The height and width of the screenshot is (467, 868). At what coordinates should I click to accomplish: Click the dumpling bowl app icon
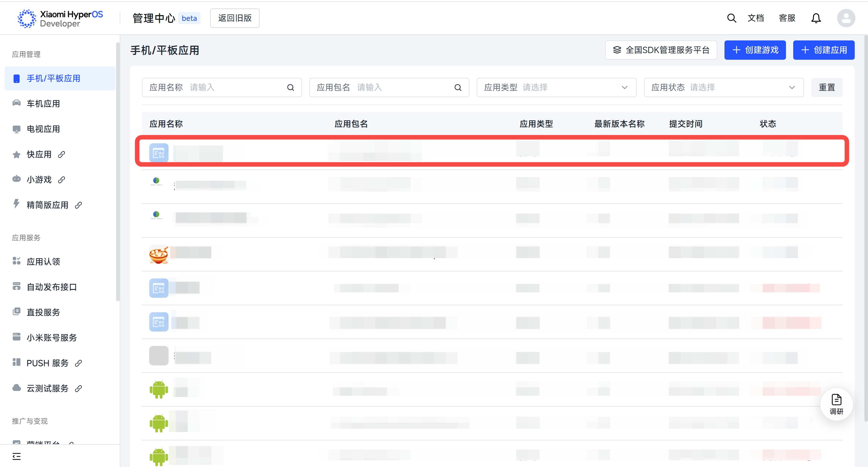click(158, 254)
